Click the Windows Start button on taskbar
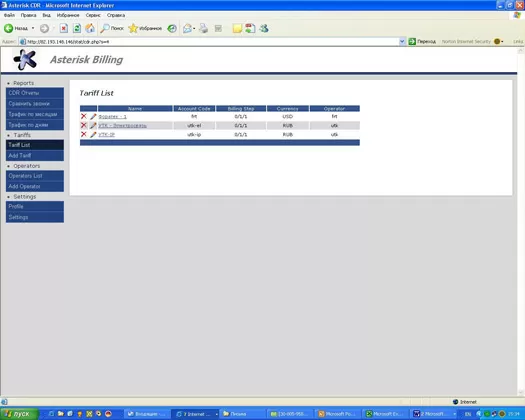This screenshot has height=420, width=525. coord(19,414)
